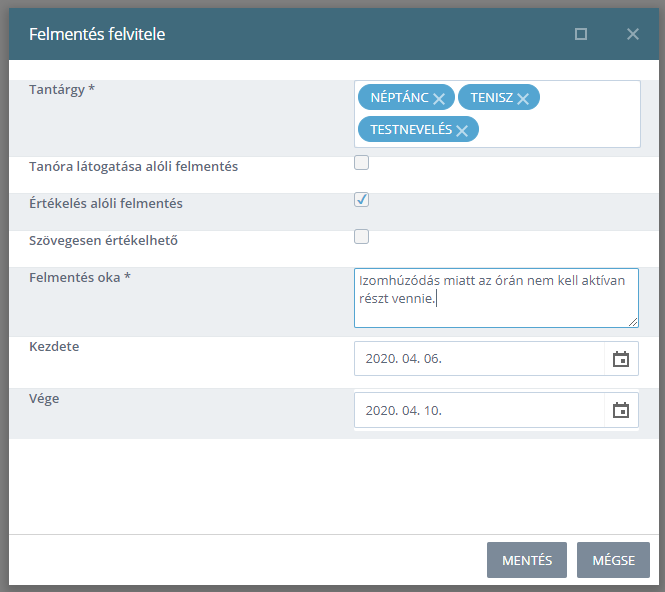Viewport: 665px width, 592px height.
Task: Open calendar picker for Kezdete date
Action: [621, 359]
